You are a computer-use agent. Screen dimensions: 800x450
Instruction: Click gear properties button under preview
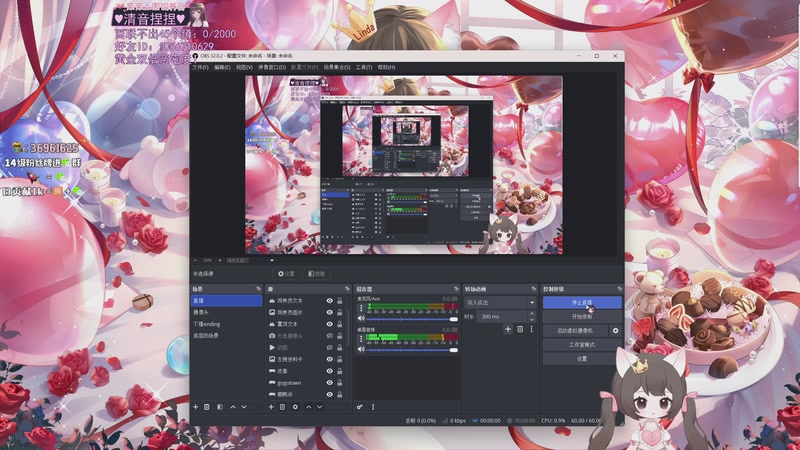[286, 274]
